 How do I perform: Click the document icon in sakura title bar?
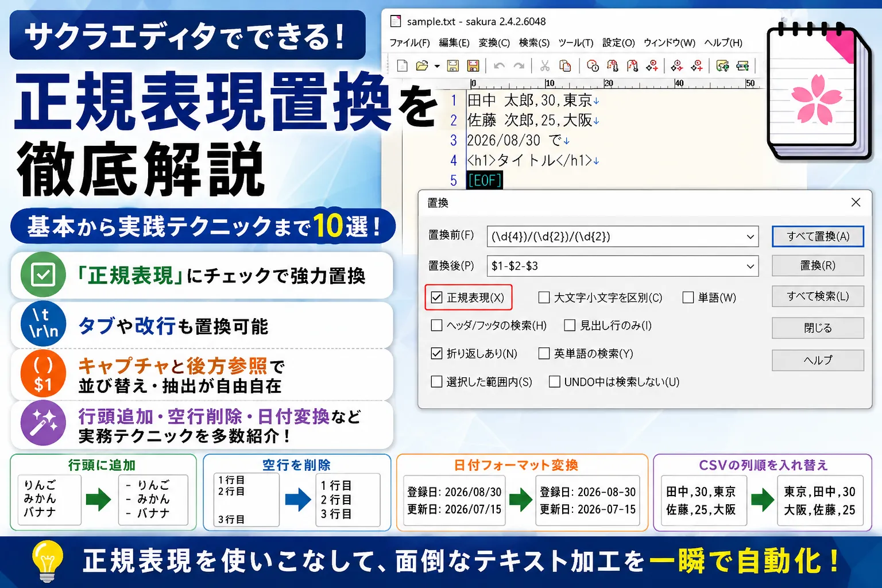click(x=396, y=21)
